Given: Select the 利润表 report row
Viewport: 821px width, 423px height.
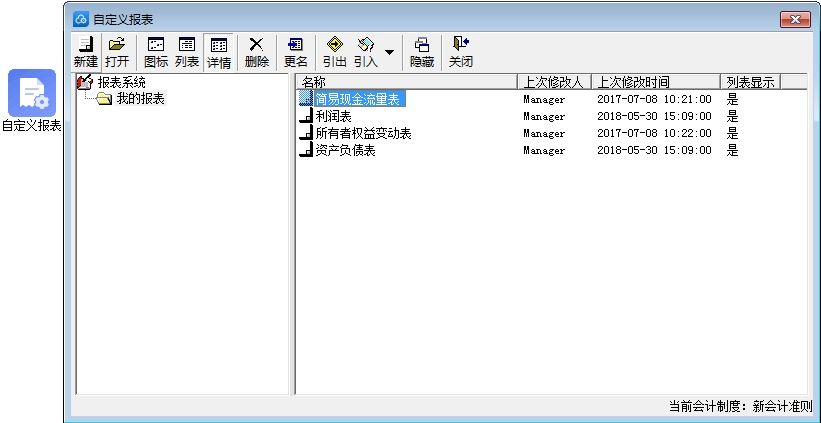Looking at the screenshot, I should [x=551, y=116].
